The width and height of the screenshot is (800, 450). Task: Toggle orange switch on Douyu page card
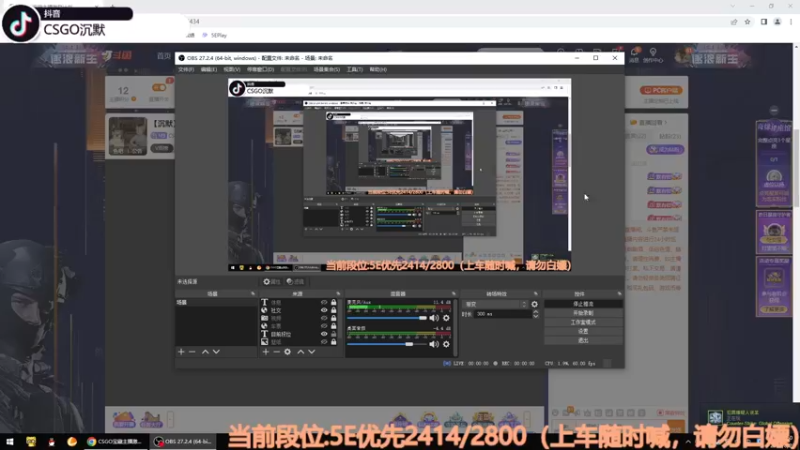159,88
